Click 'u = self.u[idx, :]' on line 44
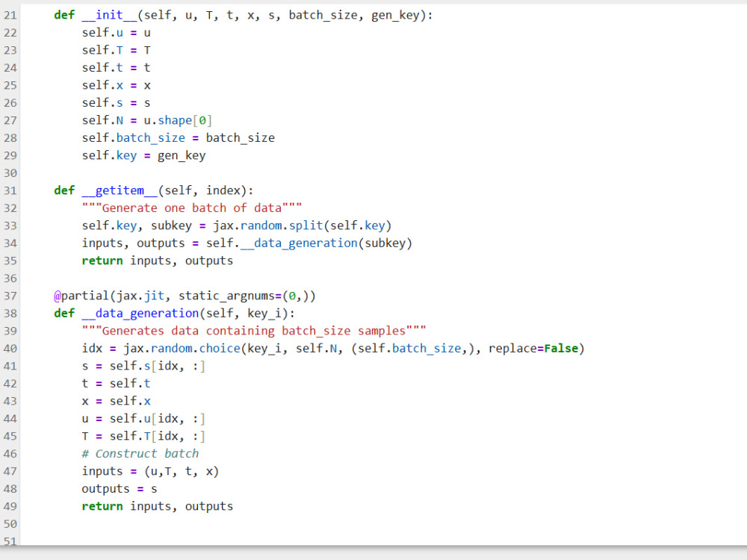The image size is (747, 560). pyautogui.click(x=143, y=419)
